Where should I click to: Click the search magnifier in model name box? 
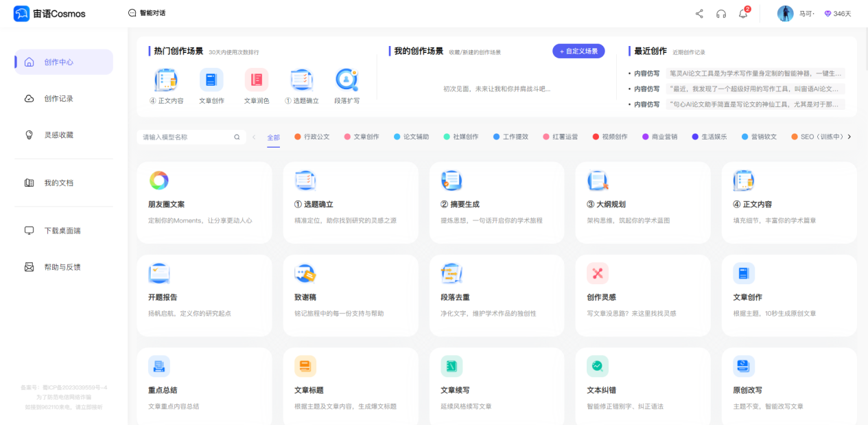click(237, 137)
